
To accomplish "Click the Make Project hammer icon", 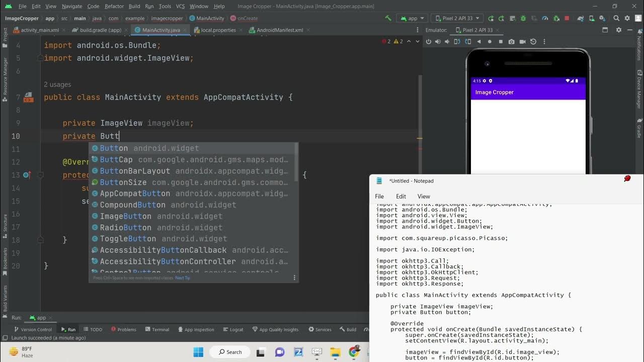I will (388, 18).
